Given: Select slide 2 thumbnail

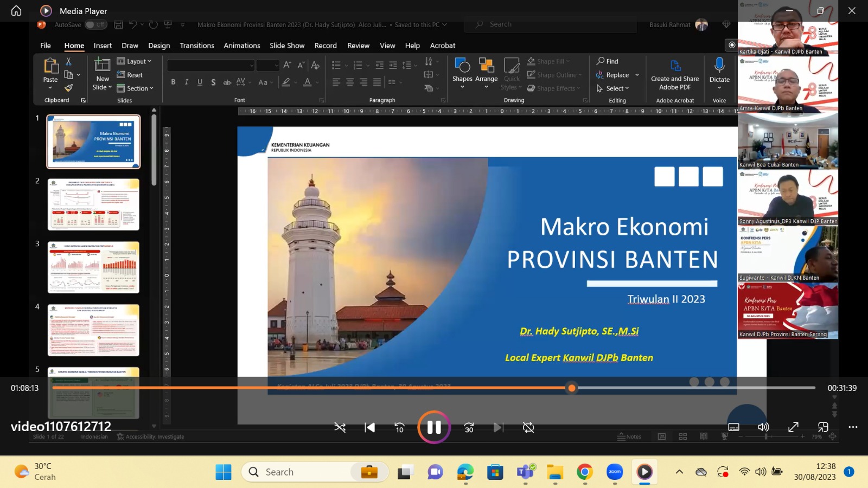Looking at the screenshot, I should click(x=93, y=204).
